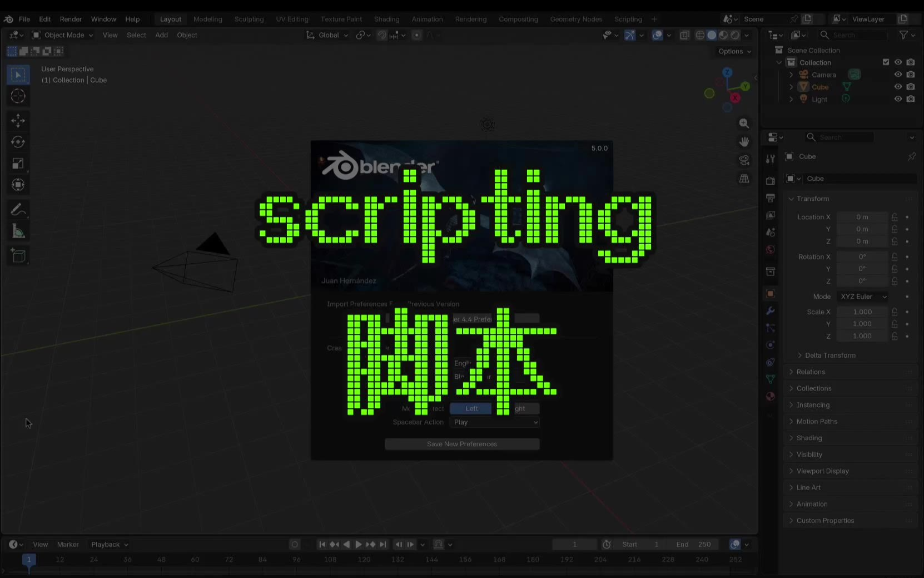Screen dimensions: 924x578
Task: Click Save New Preferences button
Action: [x=461, y=444]
